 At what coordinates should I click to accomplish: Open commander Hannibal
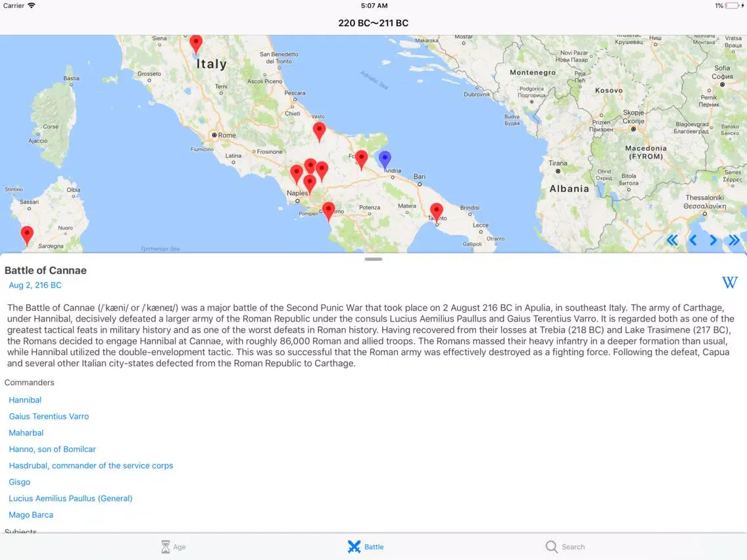[x=25, y=400]
